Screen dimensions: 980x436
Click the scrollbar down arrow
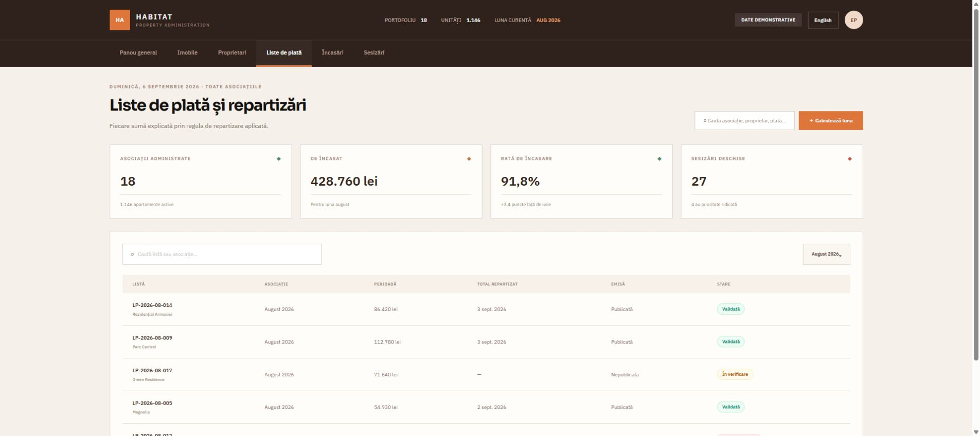[x=976, y=432]
